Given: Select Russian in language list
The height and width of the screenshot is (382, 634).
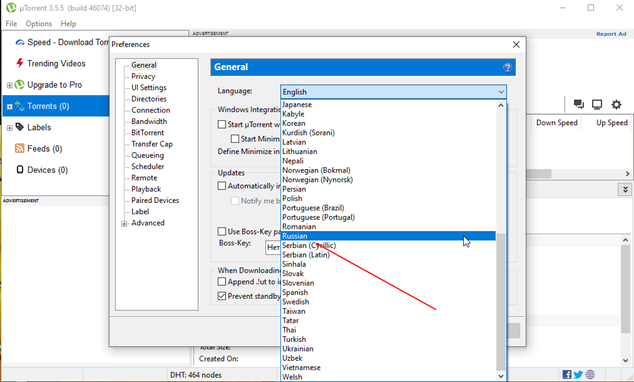Looking at the screenshot, I should click(x=388, y=236).
